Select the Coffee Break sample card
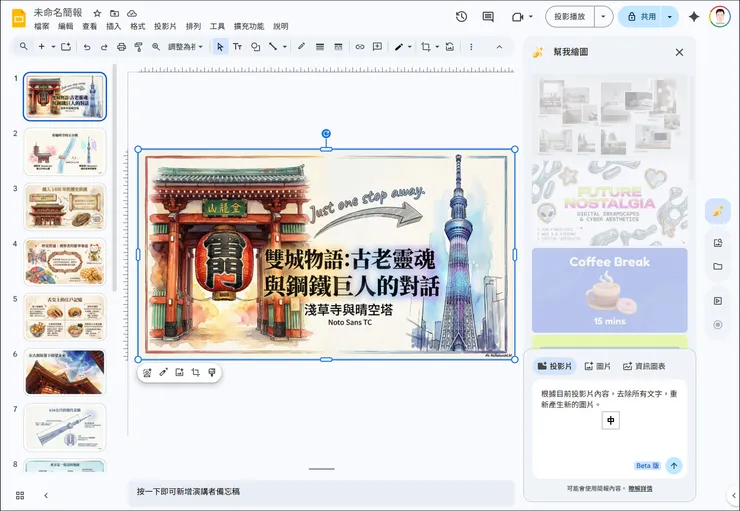 (609, 290)
